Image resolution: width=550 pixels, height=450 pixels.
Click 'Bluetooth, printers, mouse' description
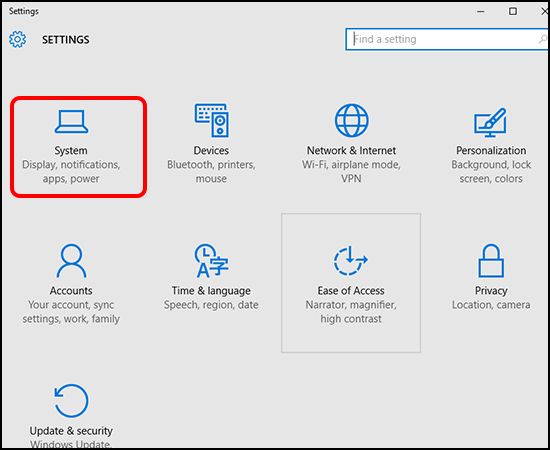[x=211, y=172]
